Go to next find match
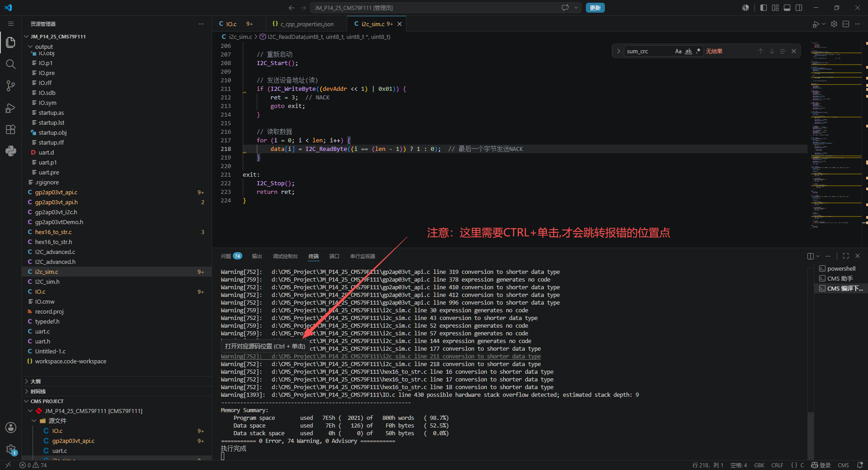This screenshot has width=868, height=470. tap(772, 51)
